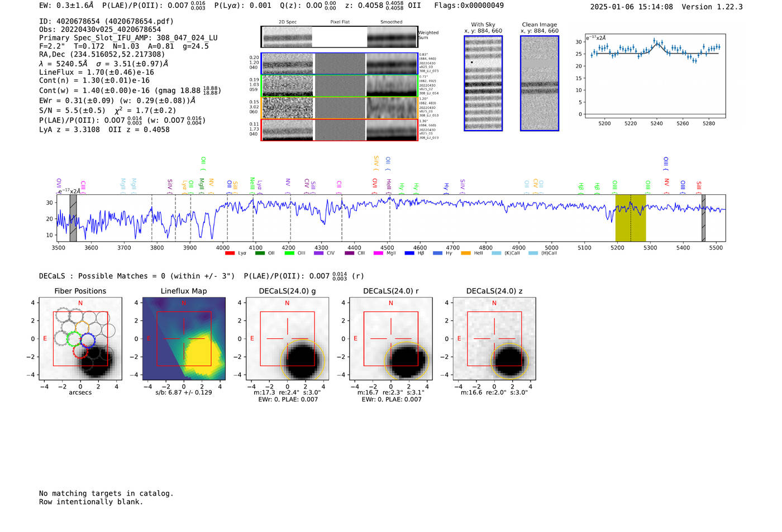
Task: Click the hatched gray region near 3550 Å
Action: [x=73, y=218]
